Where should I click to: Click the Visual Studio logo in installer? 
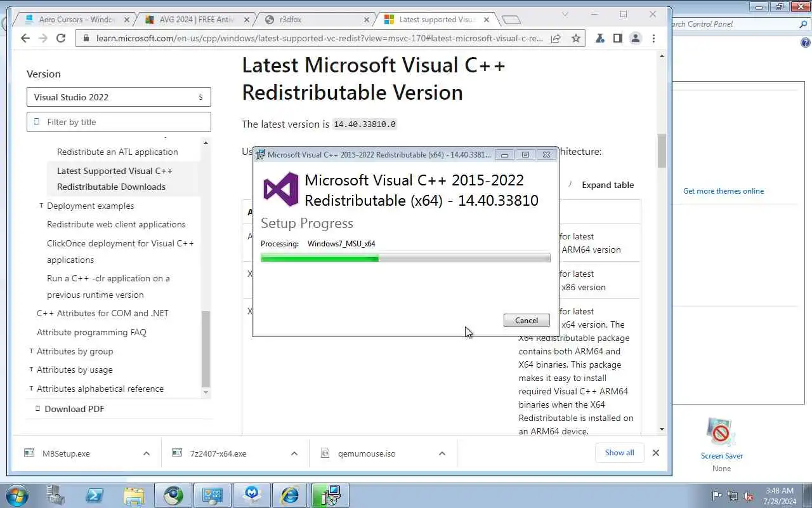click(280, 189)
